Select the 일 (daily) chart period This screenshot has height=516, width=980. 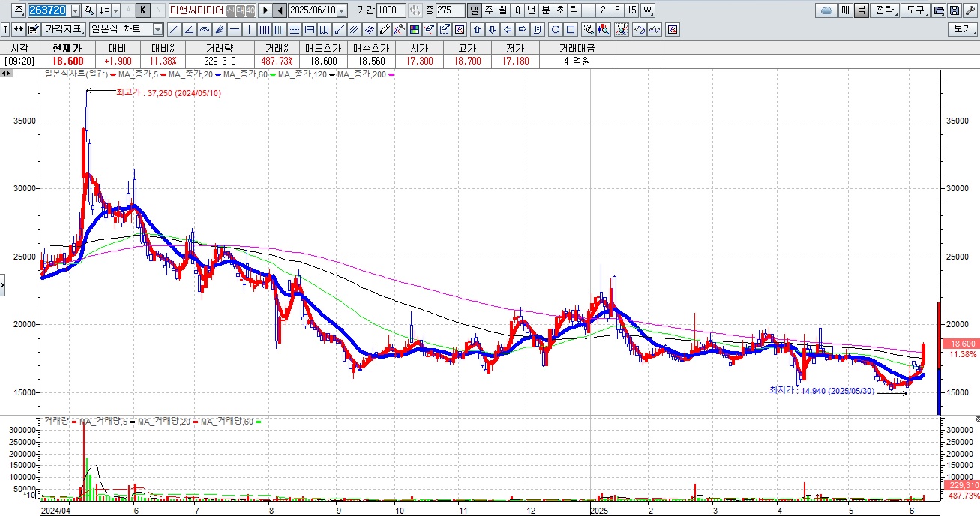coord(474,10)
